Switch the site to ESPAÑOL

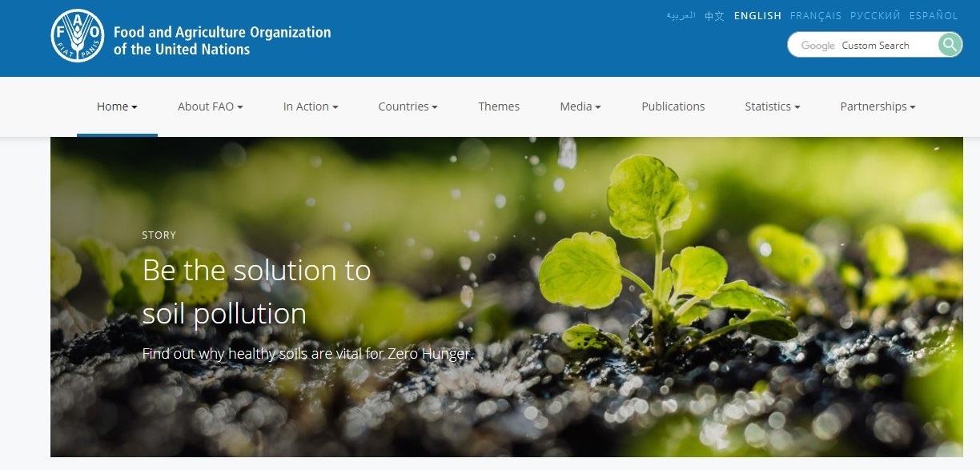click(934, 15)
